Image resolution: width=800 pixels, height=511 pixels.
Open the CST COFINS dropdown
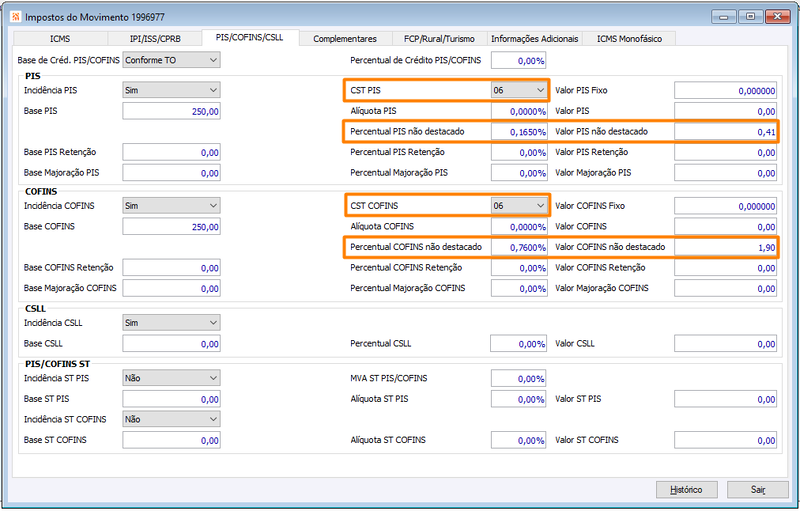pyautogui.click(x=519, y=206)
